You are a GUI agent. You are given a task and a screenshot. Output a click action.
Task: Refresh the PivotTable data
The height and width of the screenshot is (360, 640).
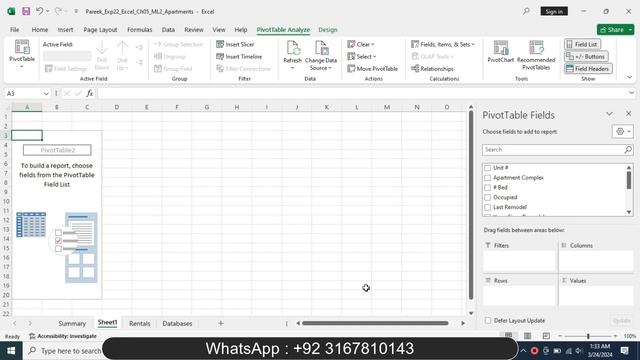[292, 56]
